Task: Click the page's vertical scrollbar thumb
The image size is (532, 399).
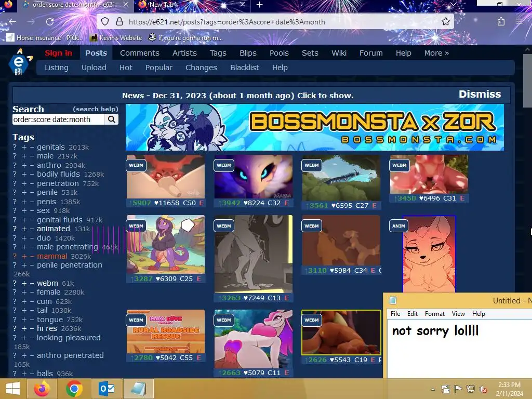Action: [527, 82]
